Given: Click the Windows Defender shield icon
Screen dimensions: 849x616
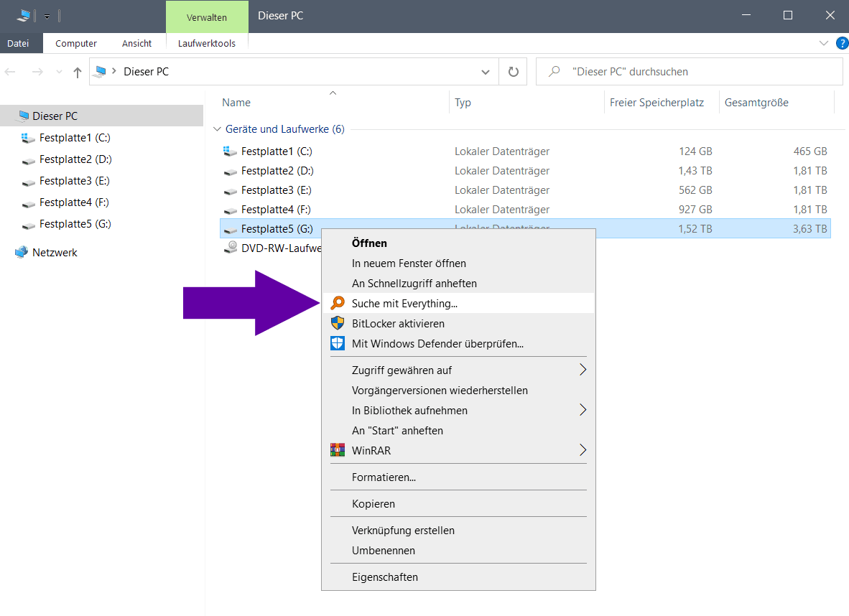Looking at the screenshot, I should coord(337,344).
